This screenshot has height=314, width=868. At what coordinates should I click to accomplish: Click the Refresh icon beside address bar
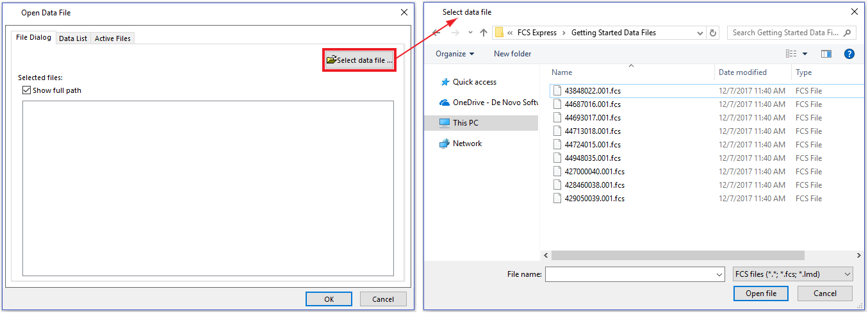pyautogui.click(x=714, y=33)
